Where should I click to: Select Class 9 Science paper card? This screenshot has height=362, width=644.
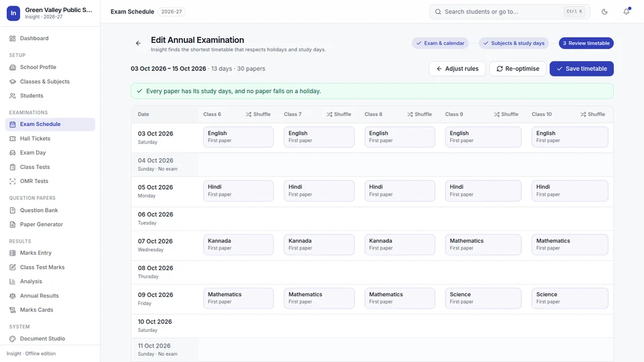coord(484,298)
